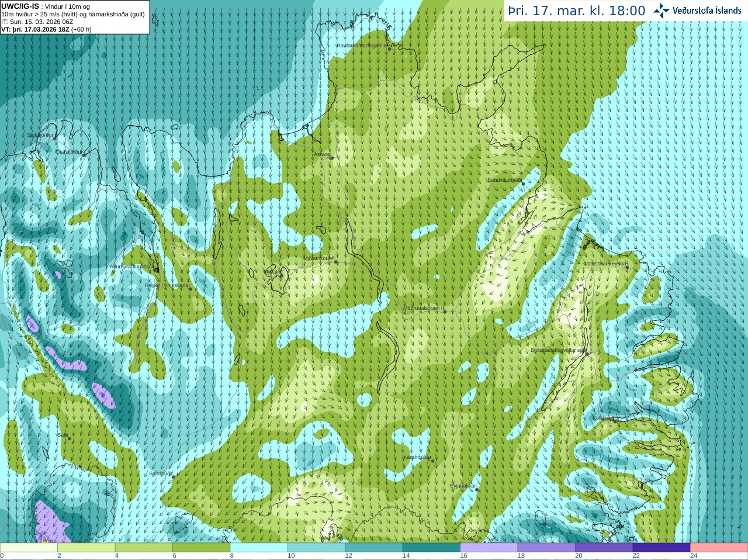748x560 pixels.
Task: Click the Veðurstofa Íslands logo icon
Action: pyautogui.click(x=662, y=11)
